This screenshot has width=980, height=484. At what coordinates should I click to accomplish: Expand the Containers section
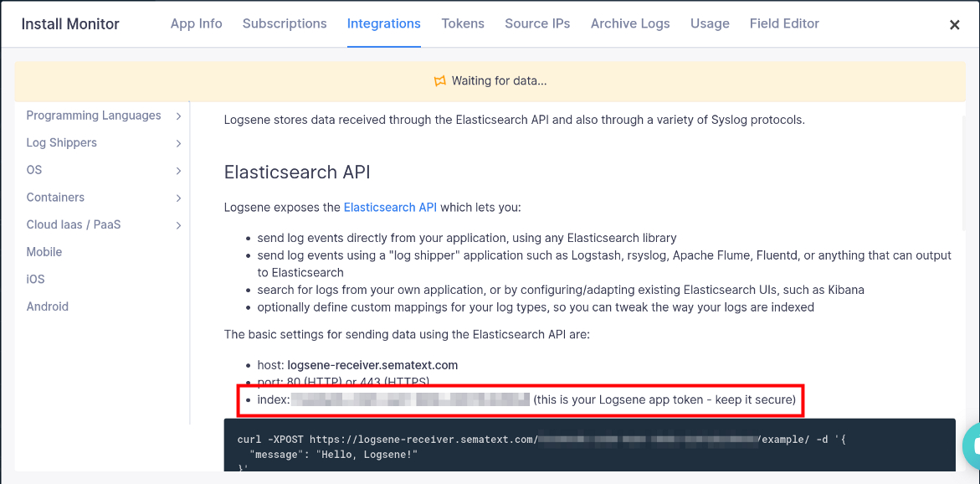tap(55, 197)
